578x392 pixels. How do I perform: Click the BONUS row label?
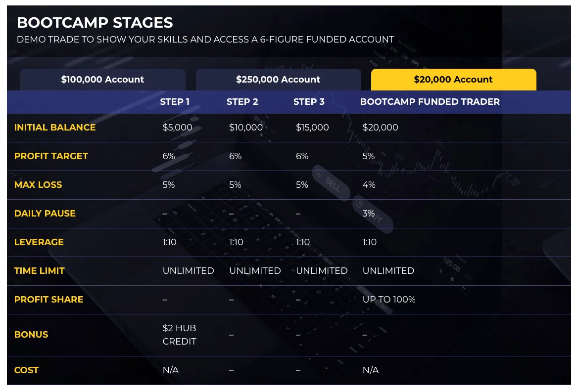coord(31,335)
